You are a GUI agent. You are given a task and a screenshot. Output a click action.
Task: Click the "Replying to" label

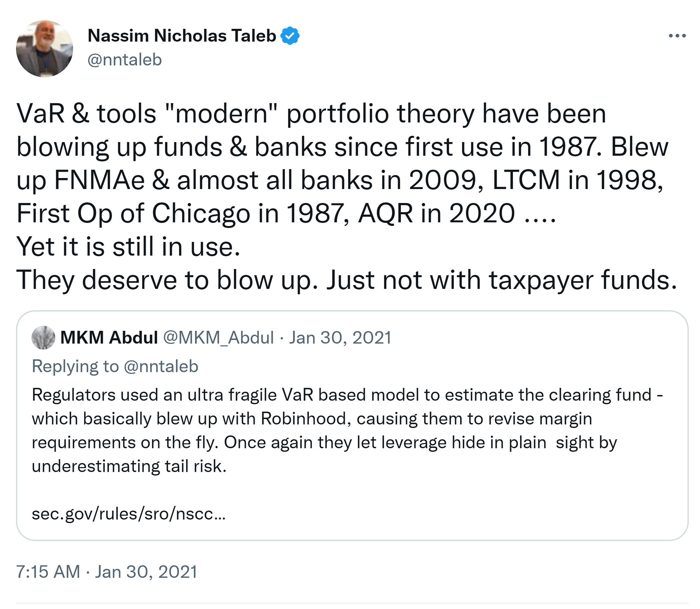75,366
